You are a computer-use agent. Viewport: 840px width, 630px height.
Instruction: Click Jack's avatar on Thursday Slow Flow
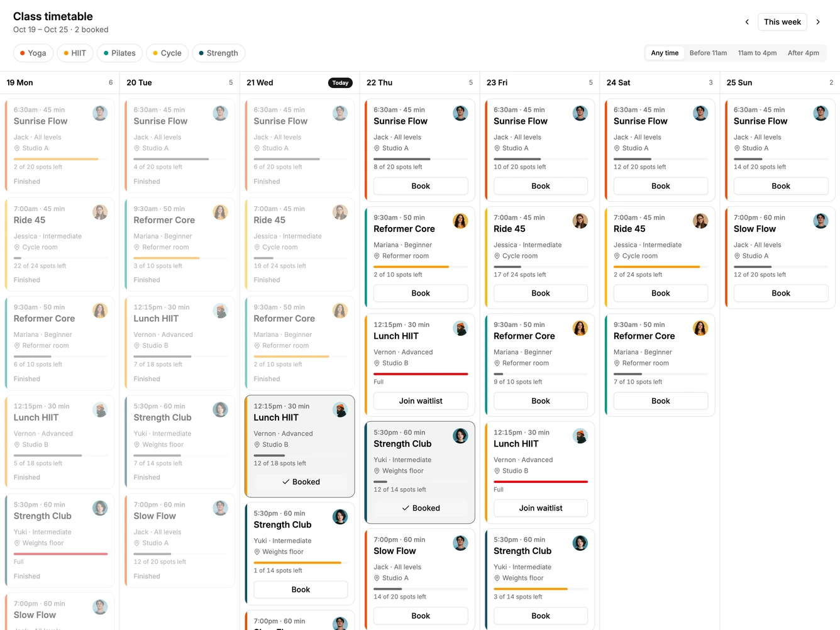(x=461, y=543)
